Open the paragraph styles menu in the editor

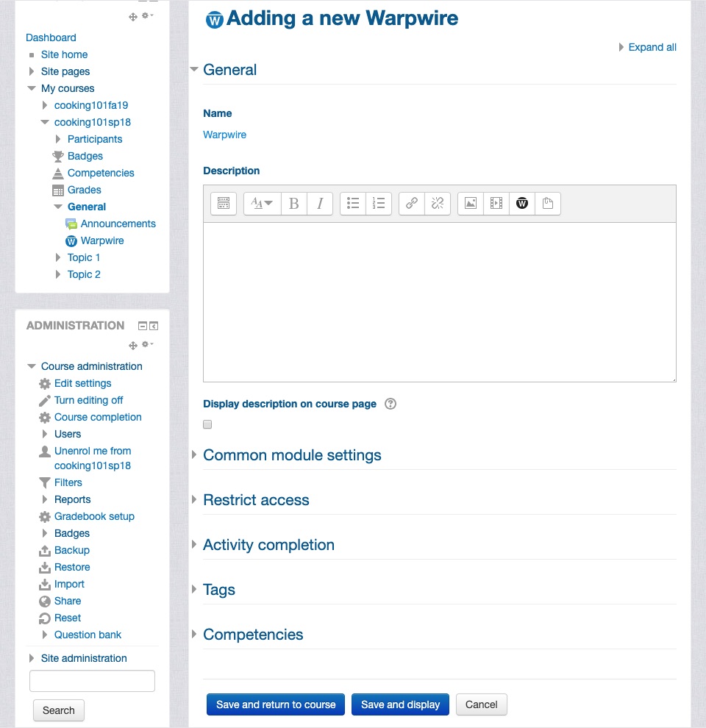(x=262, y=204)
